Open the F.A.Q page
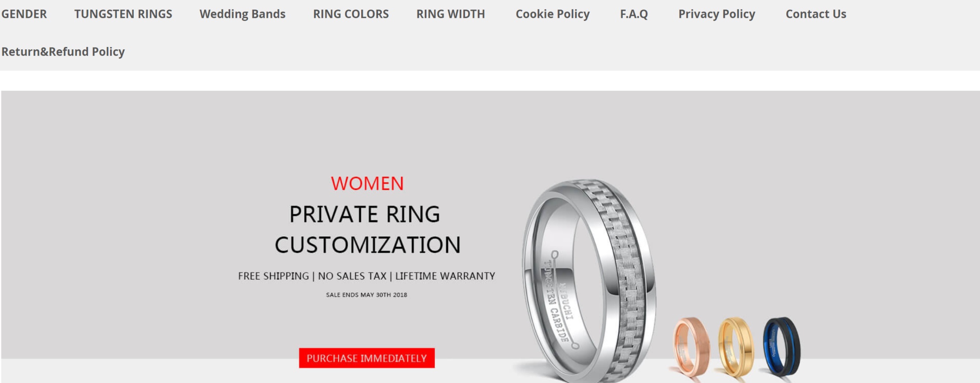 pyautogui.click(x=634, y=14)
